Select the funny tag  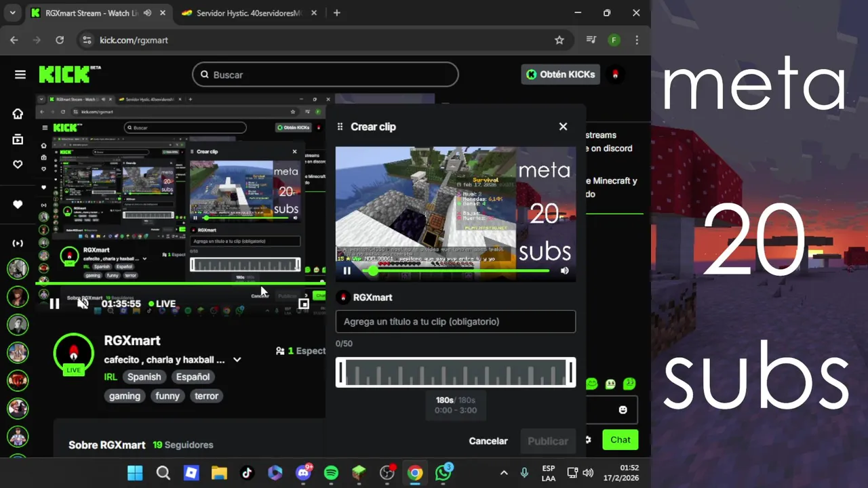[x=167, y=396]
